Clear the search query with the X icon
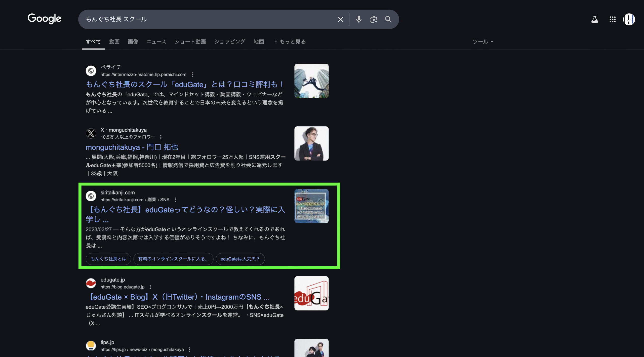Image resolution: width=644 pixels, height=357 pixels. coord(340,19)
